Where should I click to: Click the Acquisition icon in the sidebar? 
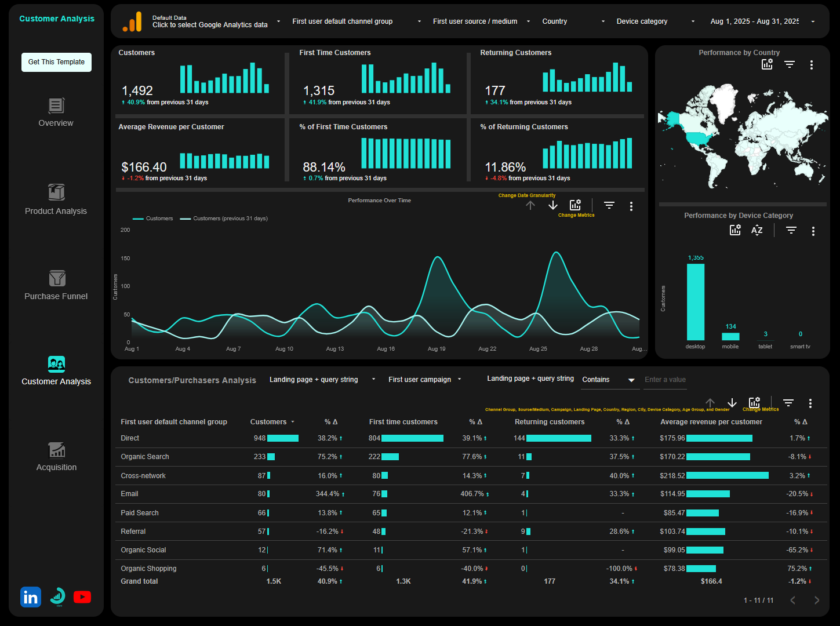[56, 449]
